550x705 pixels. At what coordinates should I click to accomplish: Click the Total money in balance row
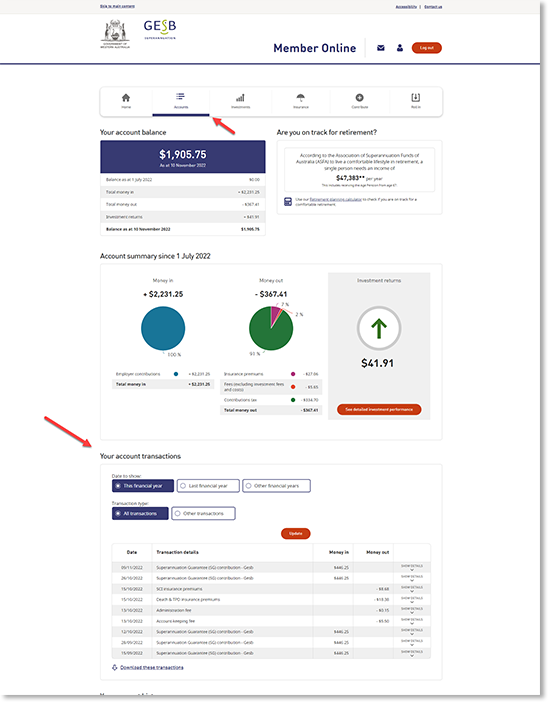tap(183, 193)
